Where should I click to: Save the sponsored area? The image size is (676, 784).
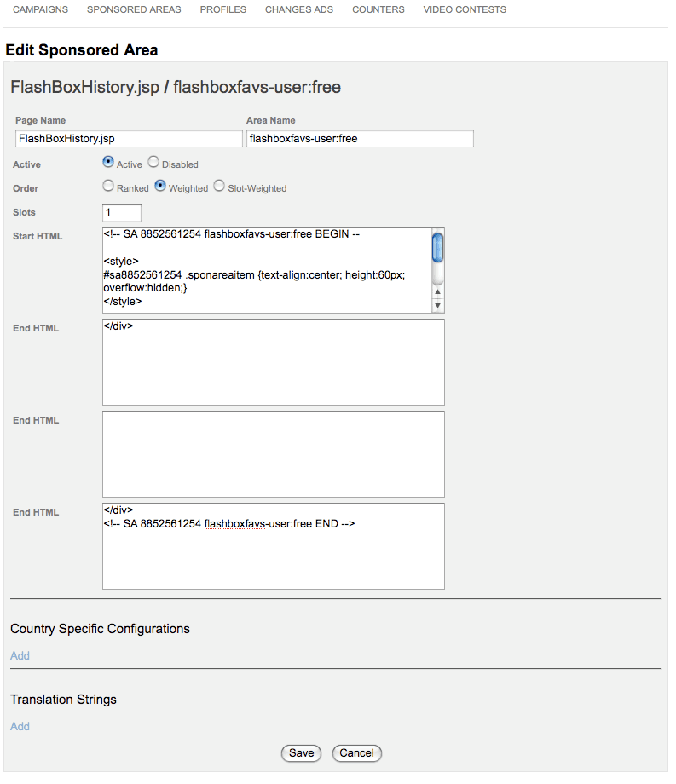coord(301,753)
